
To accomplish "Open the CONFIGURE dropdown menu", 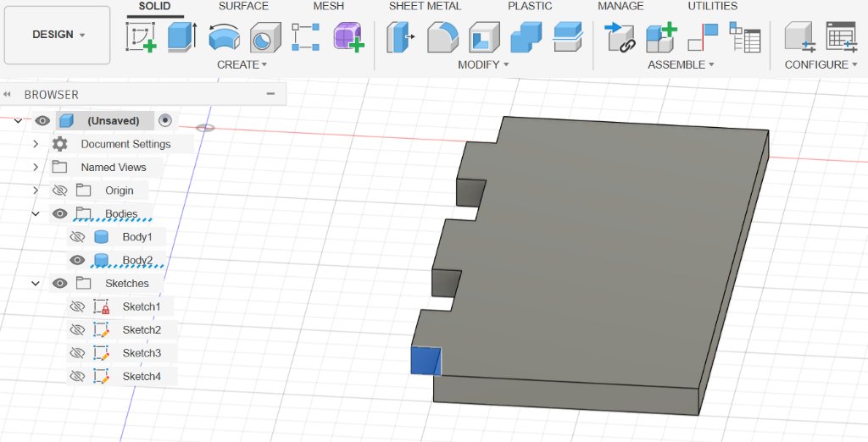I will [821, 64].
